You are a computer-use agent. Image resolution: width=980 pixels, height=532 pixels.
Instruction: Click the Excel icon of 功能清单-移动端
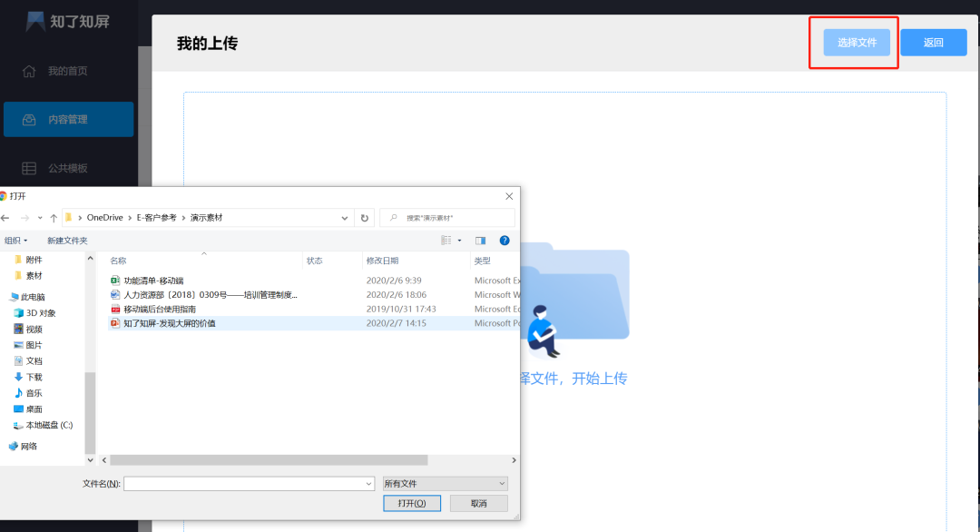tap(115, 281)
